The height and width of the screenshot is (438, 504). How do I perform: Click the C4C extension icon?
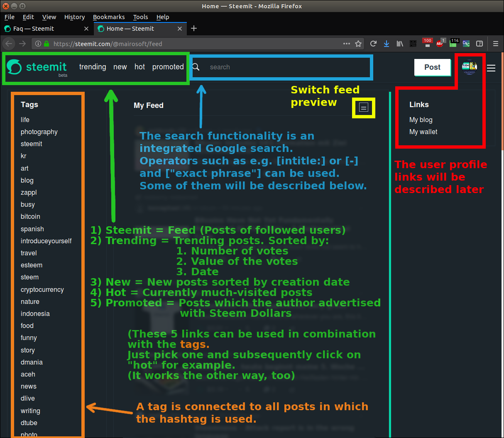pyautogui.click(x=466, y=44)
